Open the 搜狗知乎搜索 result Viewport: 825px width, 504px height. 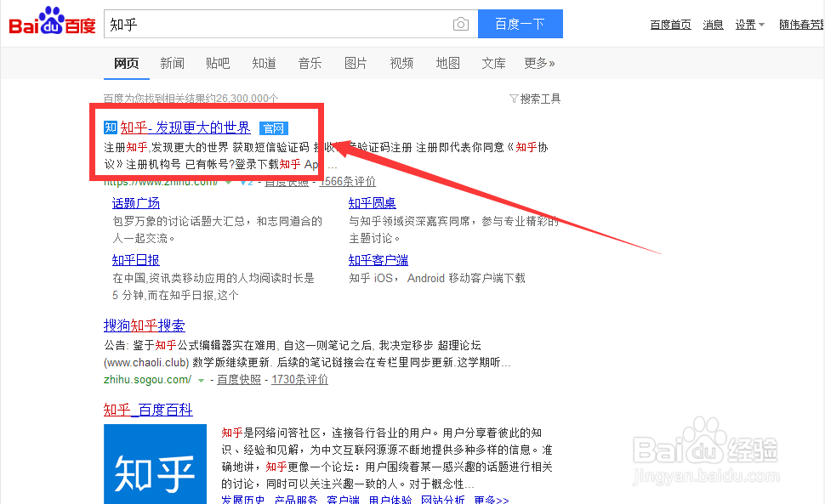click(145, 326)
